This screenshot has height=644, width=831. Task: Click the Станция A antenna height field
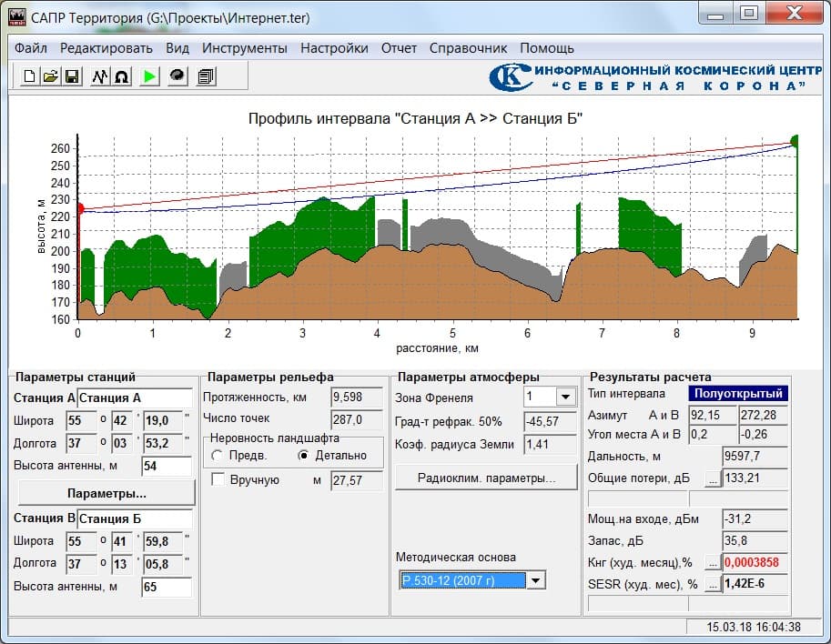click(167, 467)
